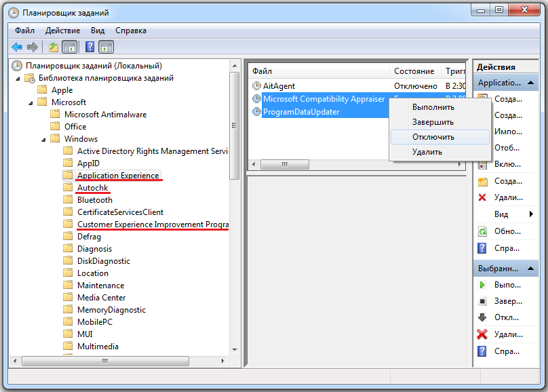This screenshot has width=548, height=392.
Task: Sort by the Файл column header
Action: [x=319, y=71]
